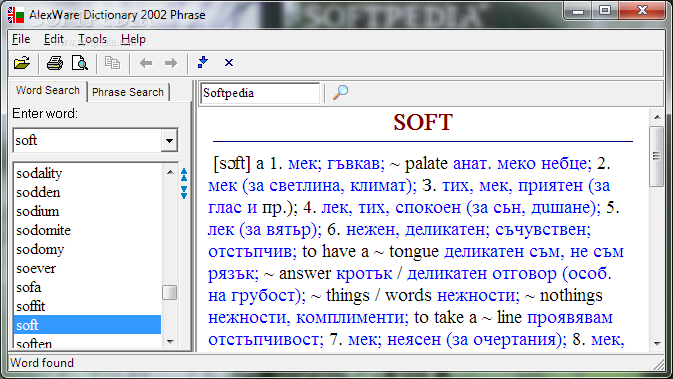The image size is (673, 379).
Task: Minimize the dictionary window
Action: click(x=578, y=10)
